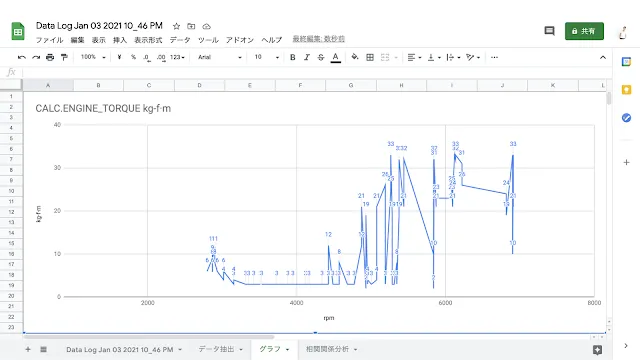Open the ツール menu
Viewport: 640px width, 360px height.
point(208,40)
